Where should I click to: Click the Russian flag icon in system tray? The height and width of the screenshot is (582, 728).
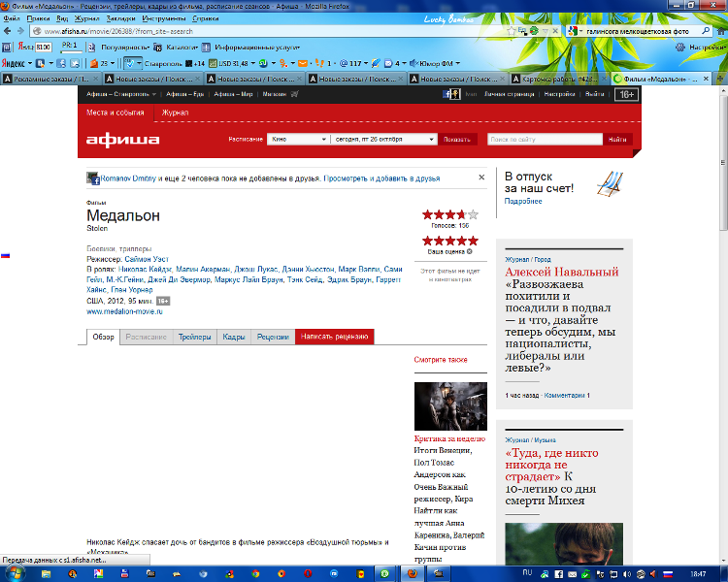click(x=668, y=574)
